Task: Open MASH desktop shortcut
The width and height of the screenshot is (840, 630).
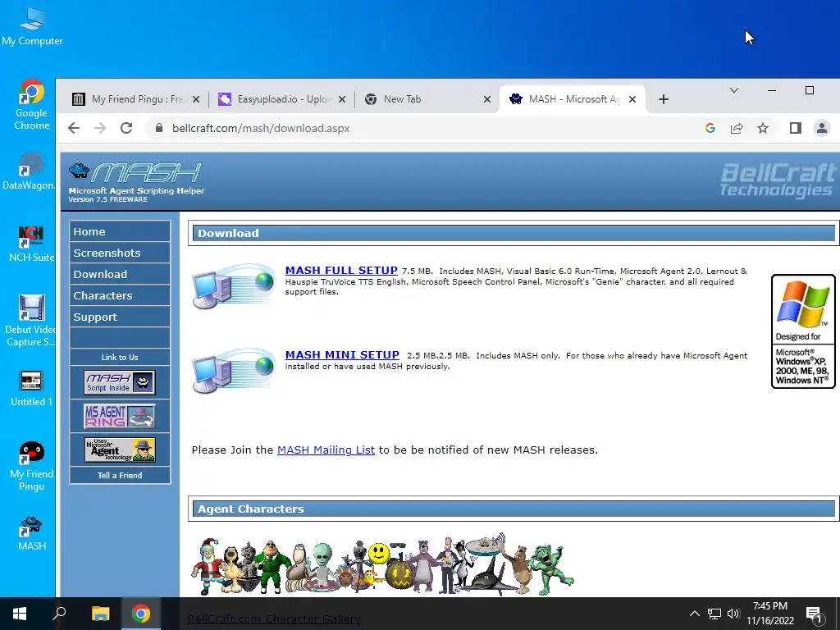Action: click(x=31, y=533)
